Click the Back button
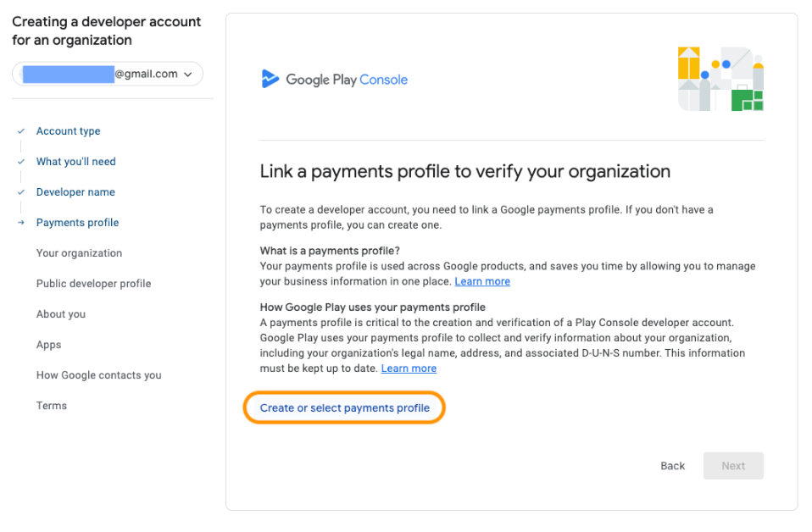Screen dimensions: 812x532 click(673, 466)
